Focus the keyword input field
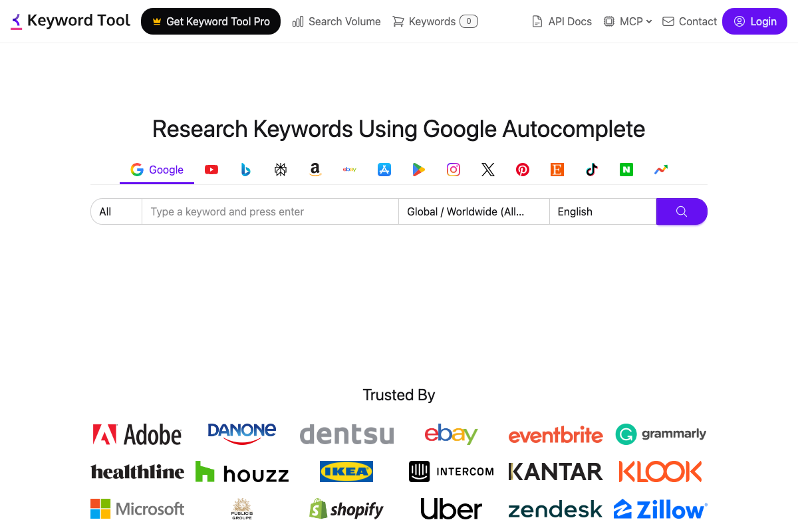The width and height of the screenshot is (798, 532). (270, 211)
